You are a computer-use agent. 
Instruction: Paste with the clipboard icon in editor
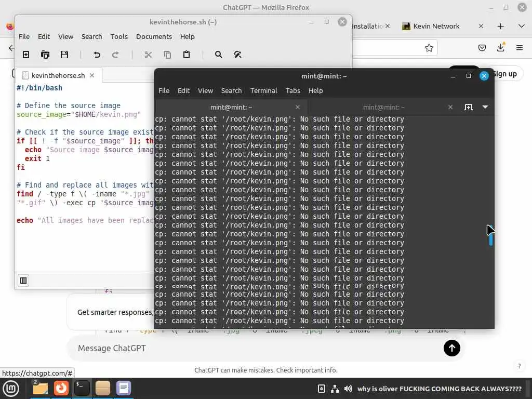click(187, 55)
